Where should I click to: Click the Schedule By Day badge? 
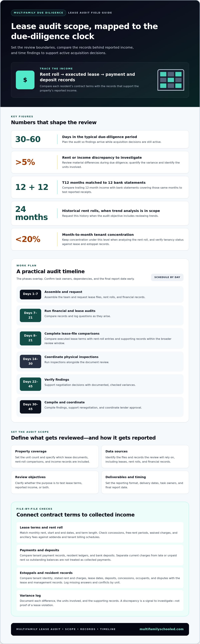[167, 277]
